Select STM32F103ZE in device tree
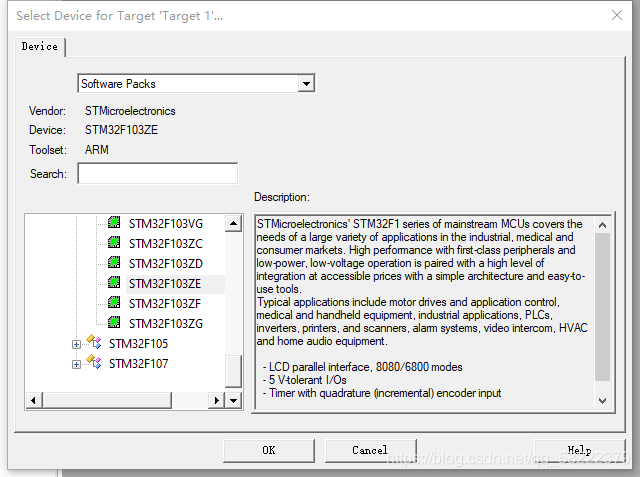The image size is (640, 477). coord(165,284)
